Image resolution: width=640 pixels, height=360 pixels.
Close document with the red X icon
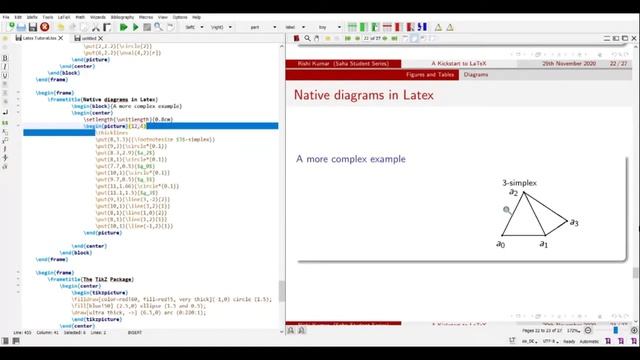pyautogui.click(x=45, y=27)
